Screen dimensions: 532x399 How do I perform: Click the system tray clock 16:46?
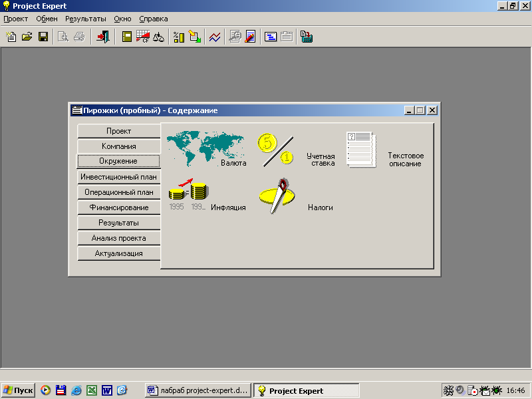tap(516, 390)
